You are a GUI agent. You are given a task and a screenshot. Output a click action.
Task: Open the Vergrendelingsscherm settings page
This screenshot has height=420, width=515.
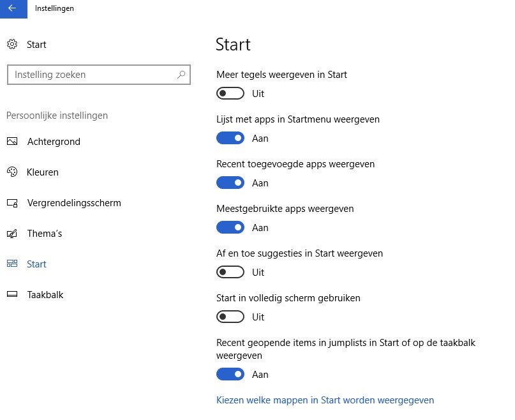coord(74,203)
